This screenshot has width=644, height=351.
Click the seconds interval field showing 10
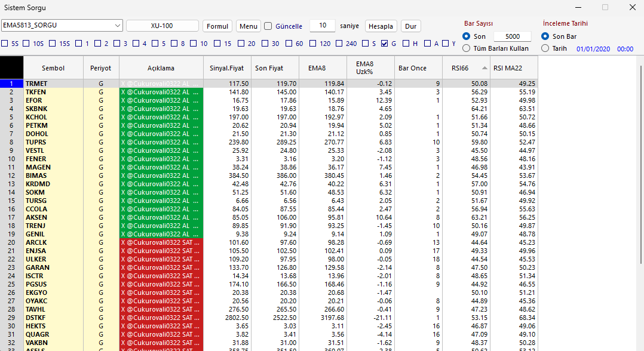(x=323, y=26)
